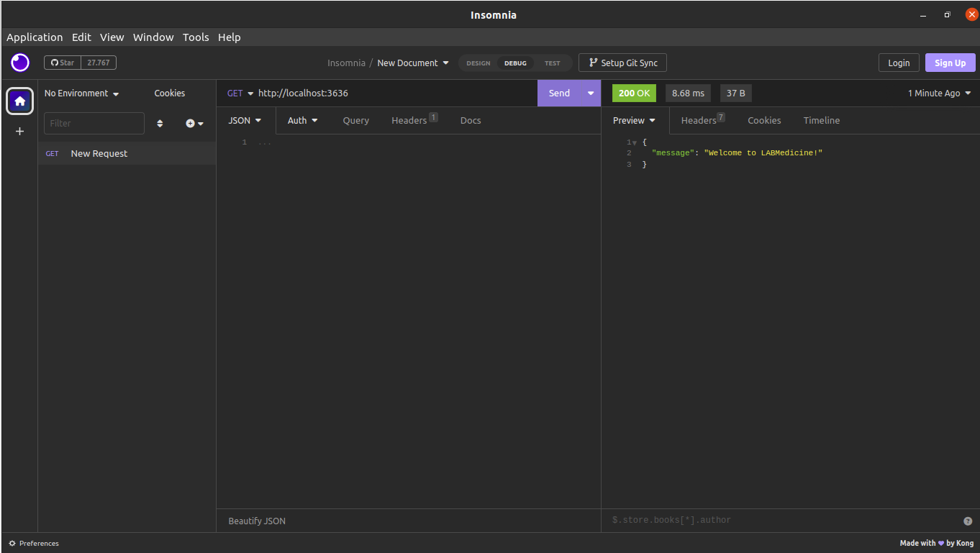This screenshot has height=553, width=980.
Task: Open the request Headers tab
Action: tap(414, 120)
